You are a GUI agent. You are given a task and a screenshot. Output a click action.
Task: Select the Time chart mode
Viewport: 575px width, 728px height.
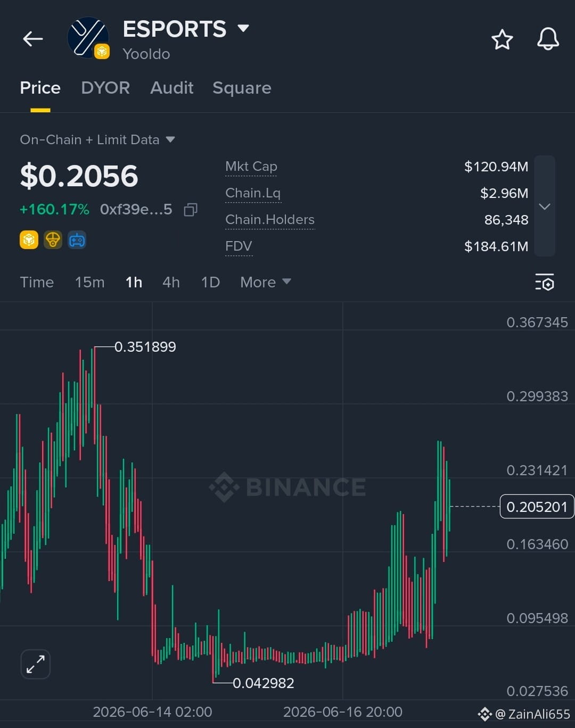click(37, 282)
